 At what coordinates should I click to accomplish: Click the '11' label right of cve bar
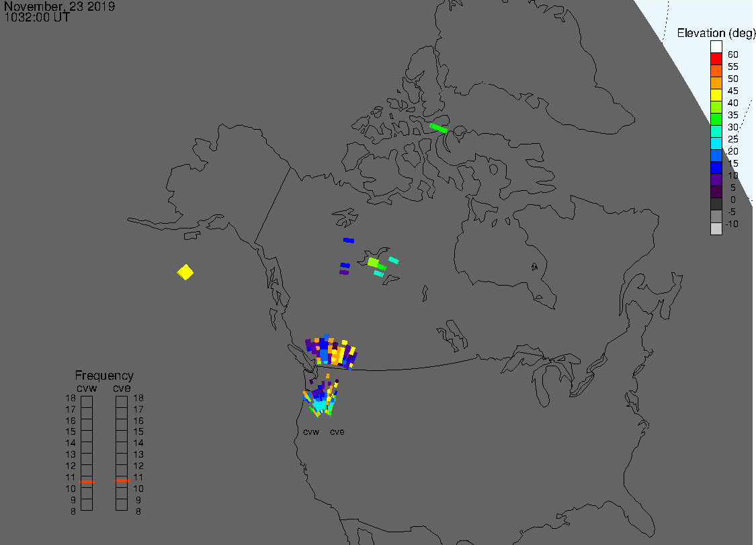(x=138, y=477)
